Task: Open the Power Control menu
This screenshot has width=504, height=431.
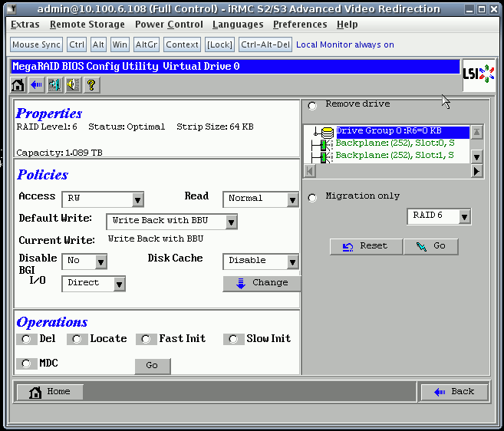Action: pyautogui.click(x=169, y=25)
